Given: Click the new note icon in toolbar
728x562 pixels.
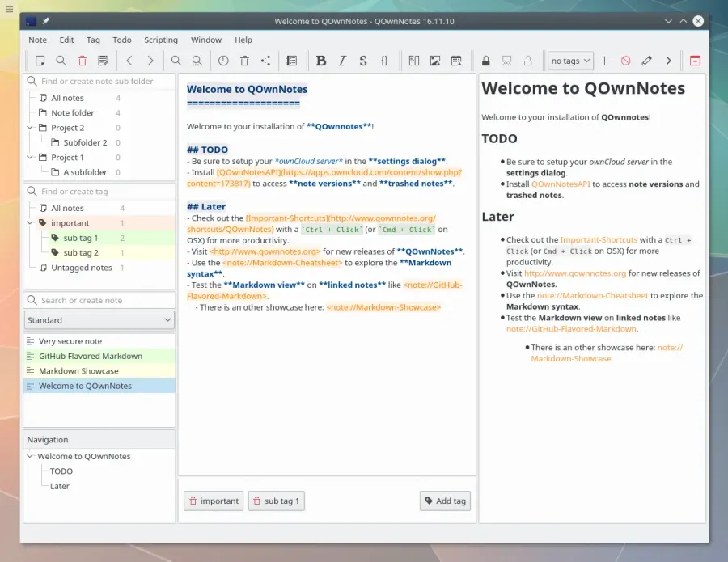Looking at the screenshot, I should (x=40, y=61).
